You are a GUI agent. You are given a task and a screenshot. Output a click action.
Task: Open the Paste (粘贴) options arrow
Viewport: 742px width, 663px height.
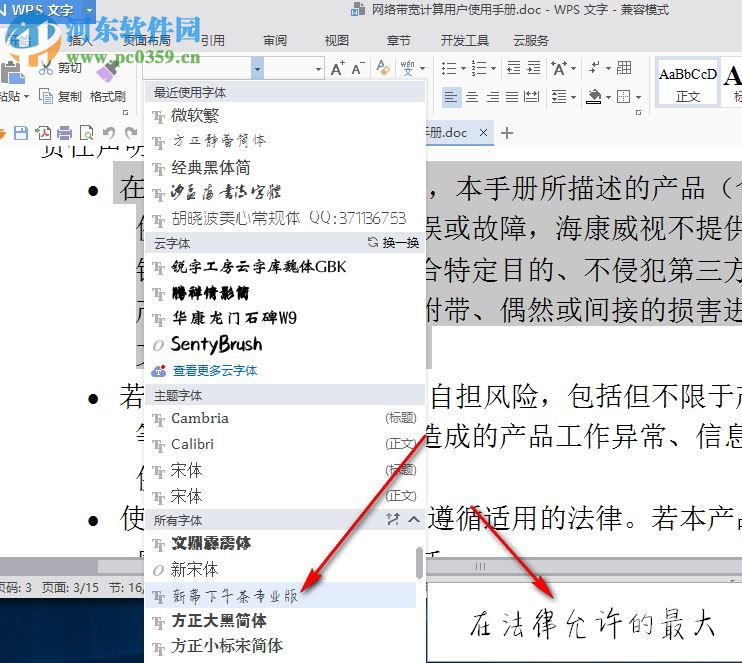pyautogui.click(x=26, y=97)
